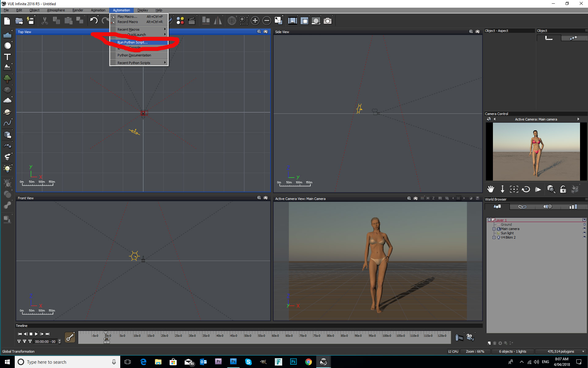Open the Atmosphere menu
Viewport: 588px width, 368px height.
pos(56,10)
